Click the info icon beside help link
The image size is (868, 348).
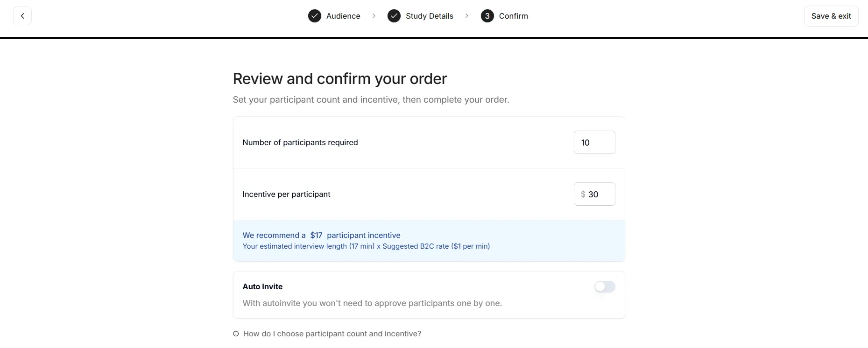click(x=236, y=334)
